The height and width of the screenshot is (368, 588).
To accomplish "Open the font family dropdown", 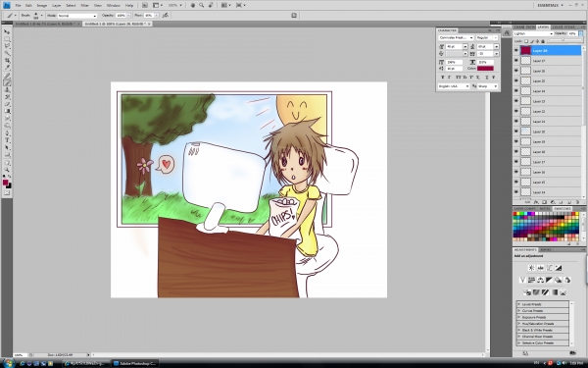I will tap(456, 38).
